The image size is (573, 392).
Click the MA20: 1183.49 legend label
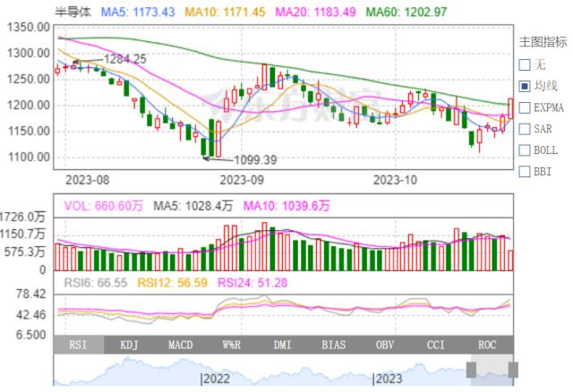point(315,12)
